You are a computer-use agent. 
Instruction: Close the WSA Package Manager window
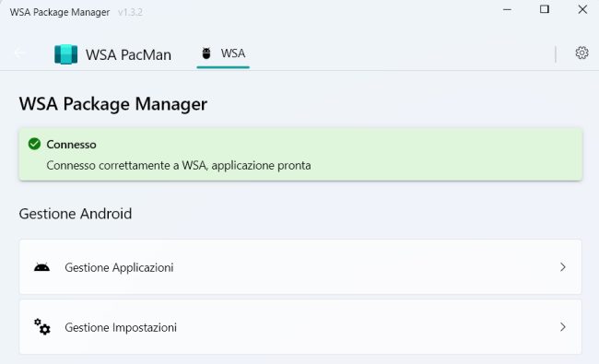pyautogui.click(x=582, y=9)
